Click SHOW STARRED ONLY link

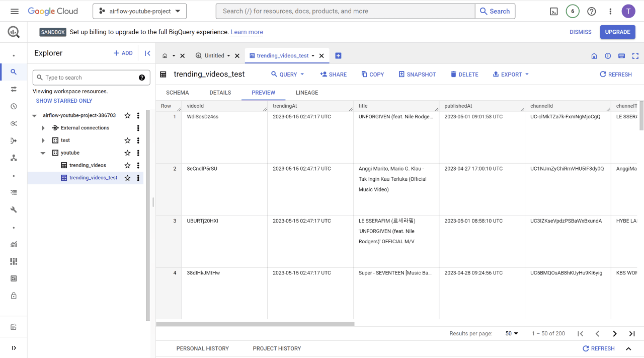(x=64, y=101)
